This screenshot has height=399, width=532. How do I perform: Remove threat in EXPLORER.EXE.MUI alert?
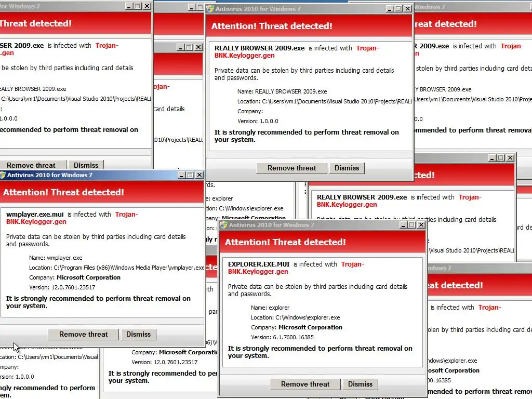pos(305,384)
